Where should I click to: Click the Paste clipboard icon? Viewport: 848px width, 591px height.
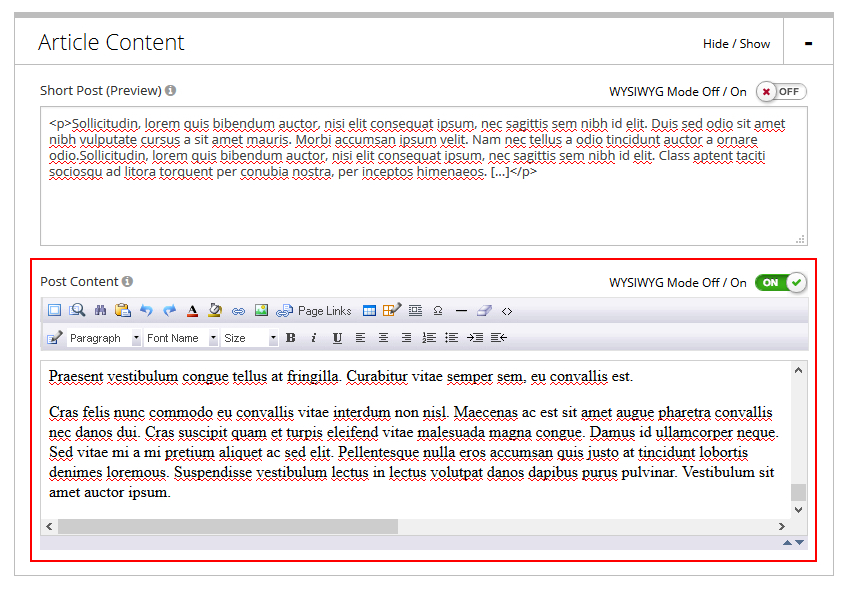[x=123, y=311]
